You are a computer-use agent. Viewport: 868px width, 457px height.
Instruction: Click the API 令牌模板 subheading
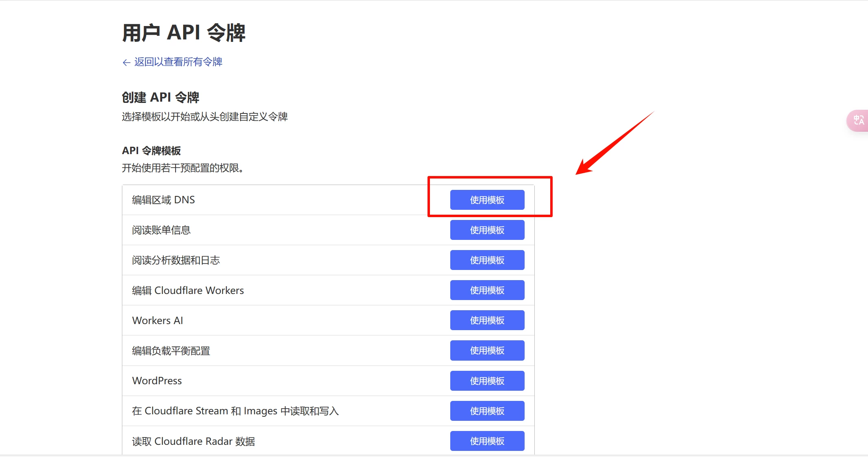tap(151, 151)
